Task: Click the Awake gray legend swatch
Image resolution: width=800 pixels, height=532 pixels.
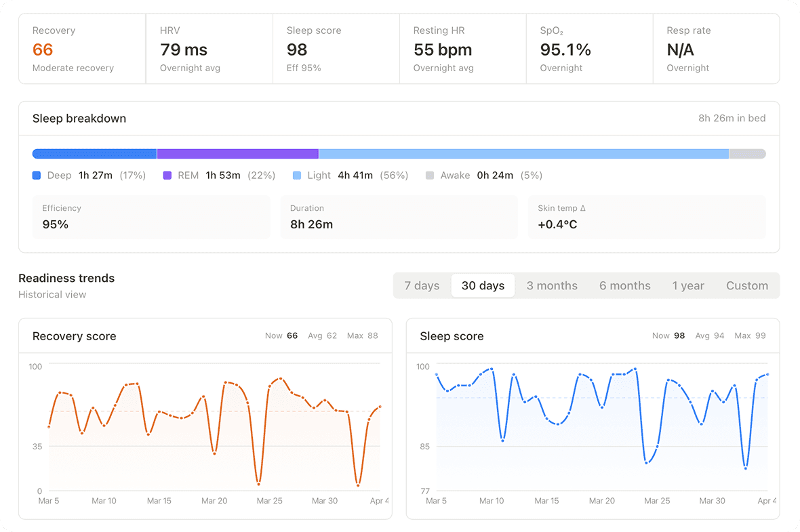Action: [430, 176]
